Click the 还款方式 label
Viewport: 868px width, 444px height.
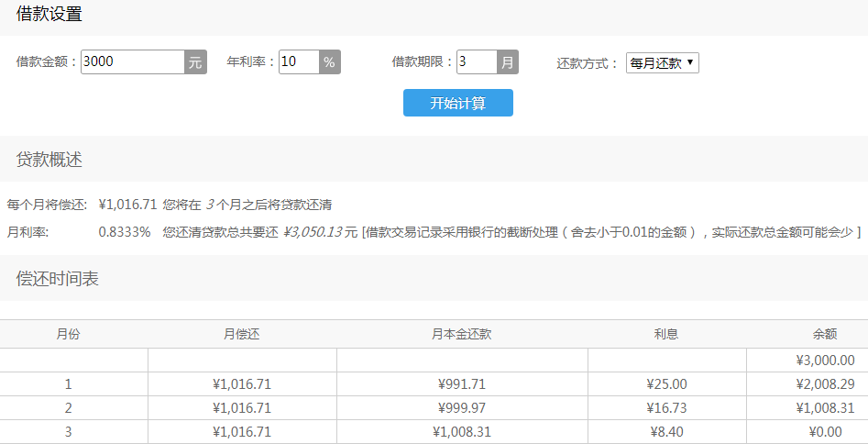click(x=587, y=63)
